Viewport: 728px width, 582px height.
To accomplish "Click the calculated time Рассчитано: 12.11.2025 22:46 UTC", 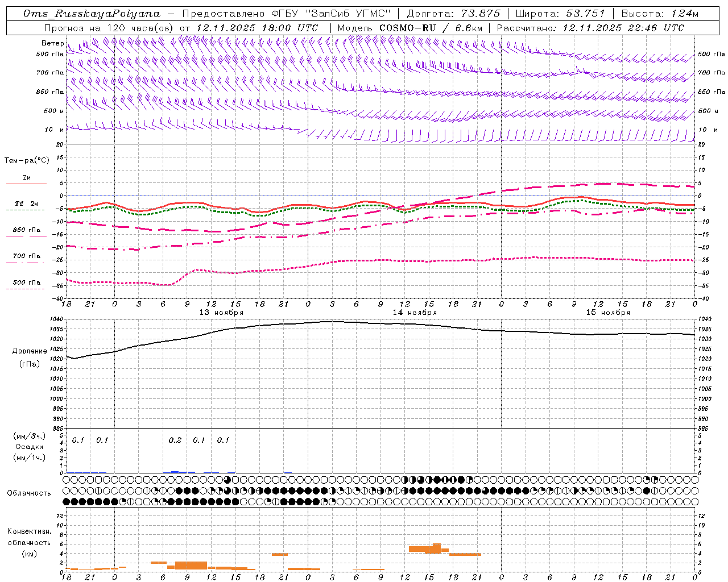I will 590,28.
